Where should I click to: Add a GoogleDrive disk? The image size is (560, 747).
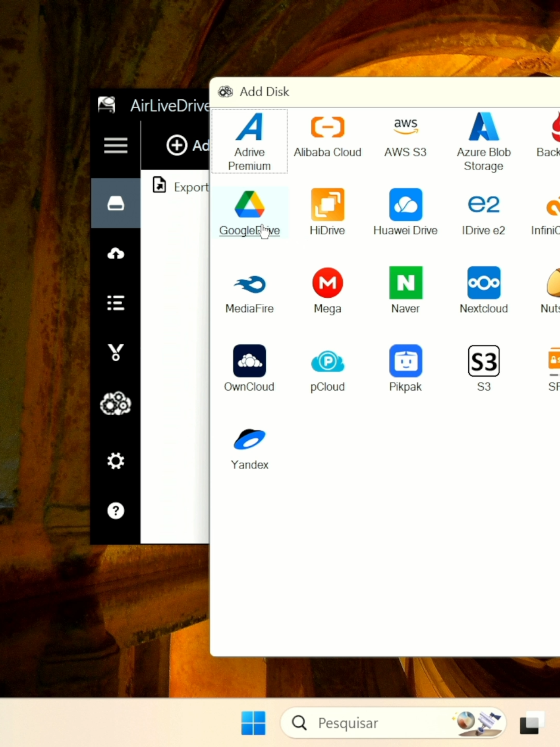pos(249,213)
